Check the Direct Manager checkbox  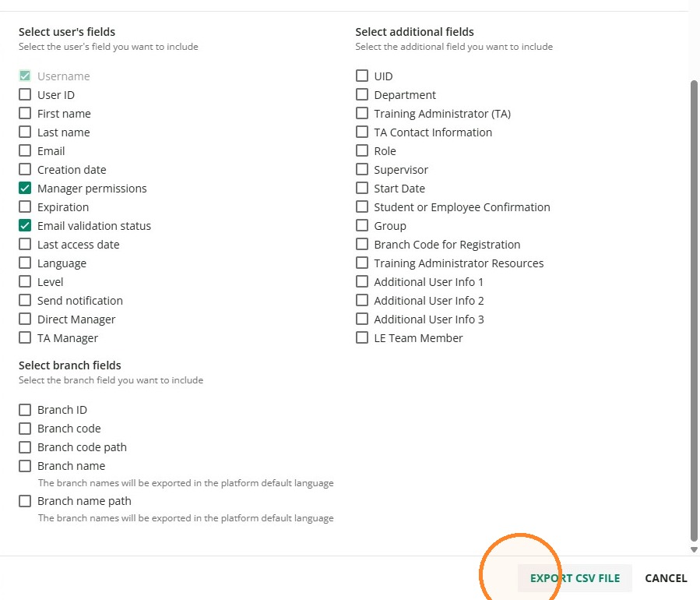point(25,319)
